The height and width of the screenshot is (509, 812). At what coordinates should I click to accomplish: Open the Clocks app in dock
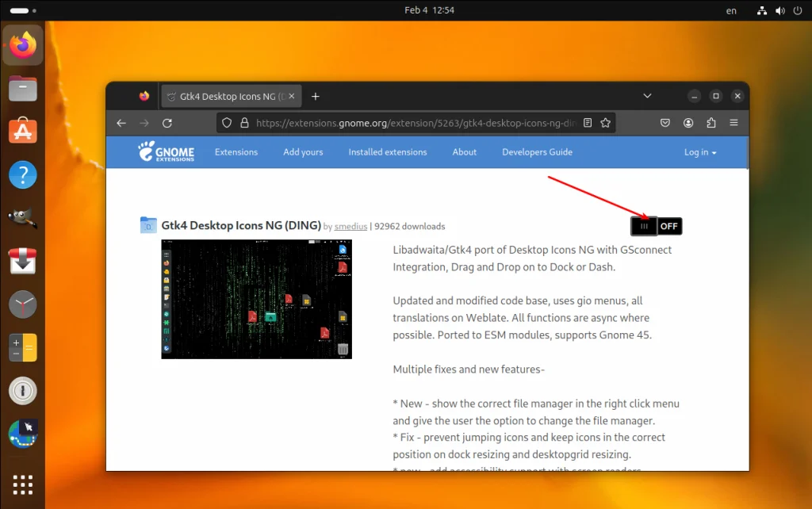[23, 304]
